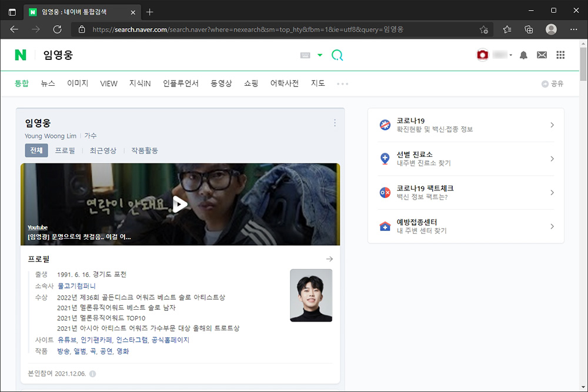
Task: Play the YouTube video thumbnail
Action: pos(180,205)
